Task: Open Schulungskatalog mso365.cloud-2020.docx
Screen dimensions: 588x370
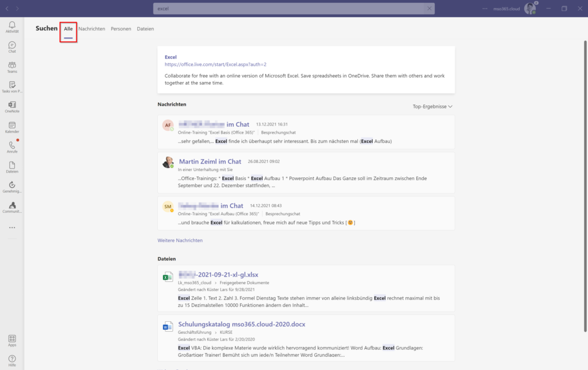Action: pos(242,324)
